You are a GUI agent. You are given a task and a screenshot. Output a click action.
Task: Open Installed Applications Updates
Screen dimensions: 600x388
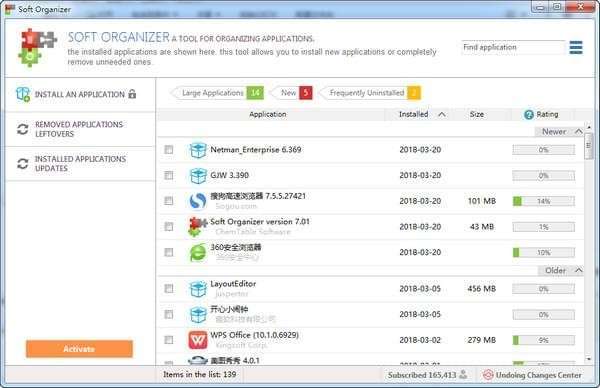[x=80, y=164]
